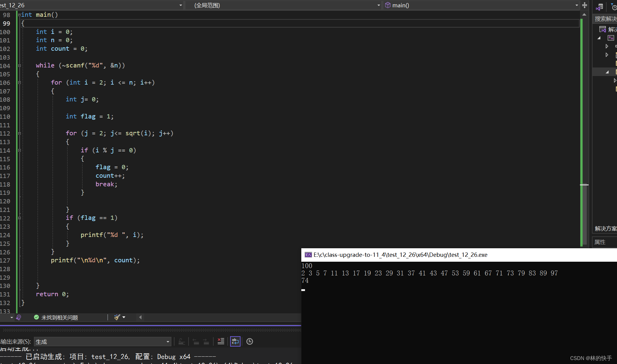The height and width of the screenshot is (364, 617).
Task: Toggle solution and folder view icon
Action: [x=599, y=7]
